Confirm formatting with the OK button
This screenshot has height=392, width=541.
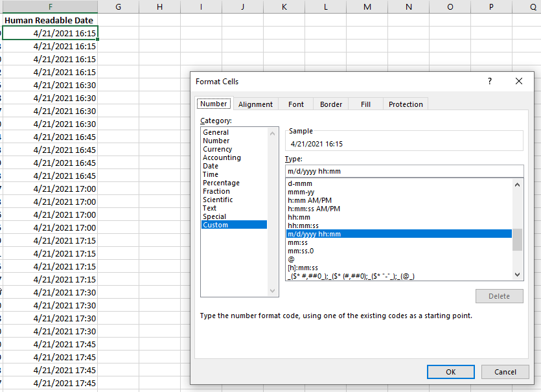[x=450, y=371]
